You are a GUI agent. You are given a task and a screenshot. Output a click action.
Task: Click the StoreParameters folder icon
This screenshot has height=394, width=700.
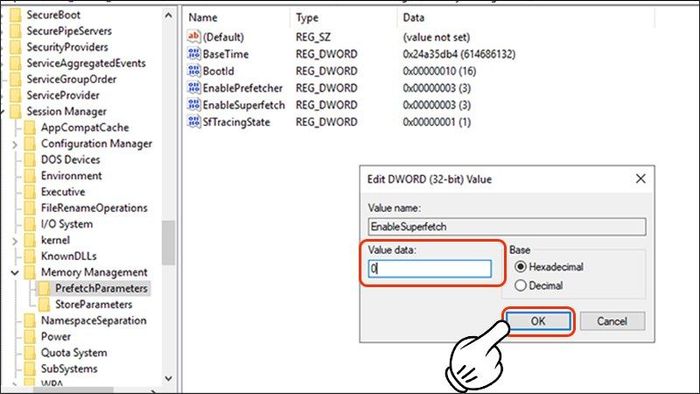click(44, 304)
